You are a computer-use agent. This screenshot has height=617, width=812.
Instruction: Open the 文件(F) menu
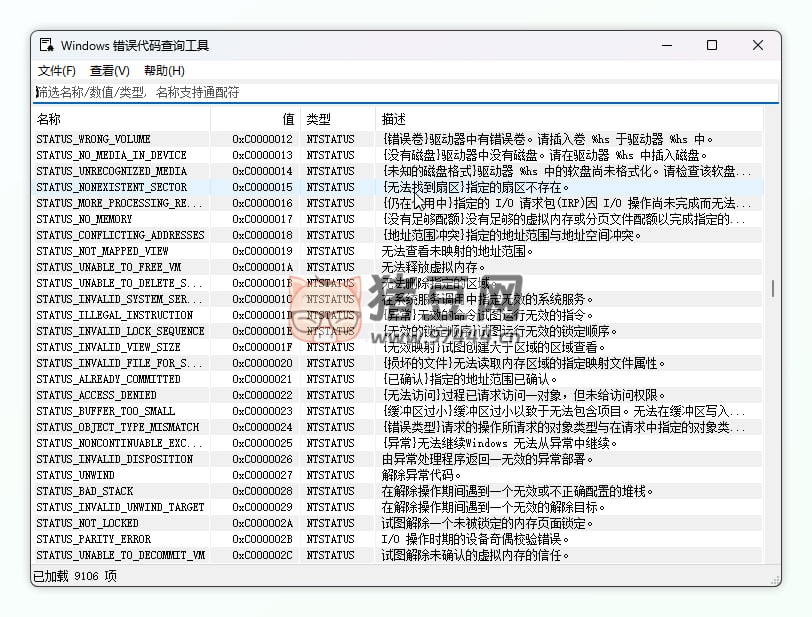[x=57, y=71]
